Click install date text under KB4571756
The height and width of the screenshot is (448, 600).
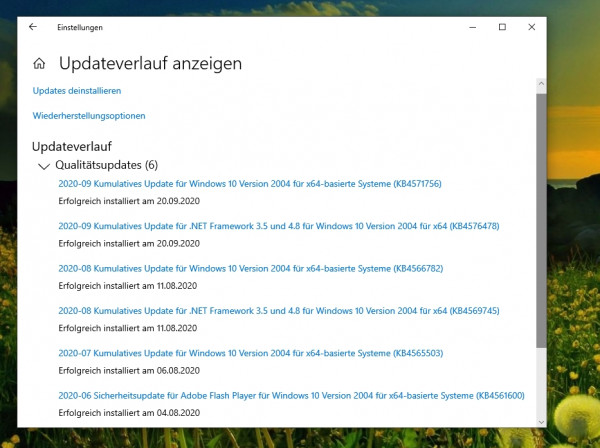pyautogui.click(x=129, y=201)
